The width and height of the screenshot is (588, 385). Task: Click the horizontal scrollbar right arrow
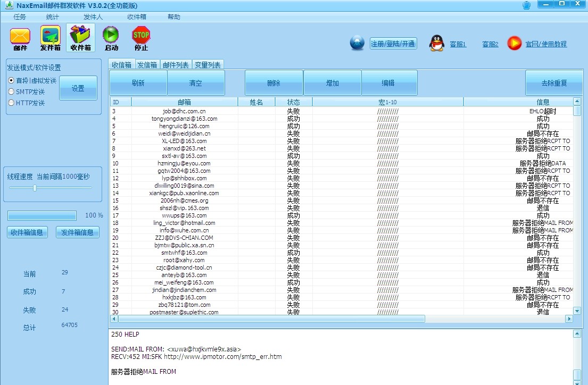tap(569, 319)
